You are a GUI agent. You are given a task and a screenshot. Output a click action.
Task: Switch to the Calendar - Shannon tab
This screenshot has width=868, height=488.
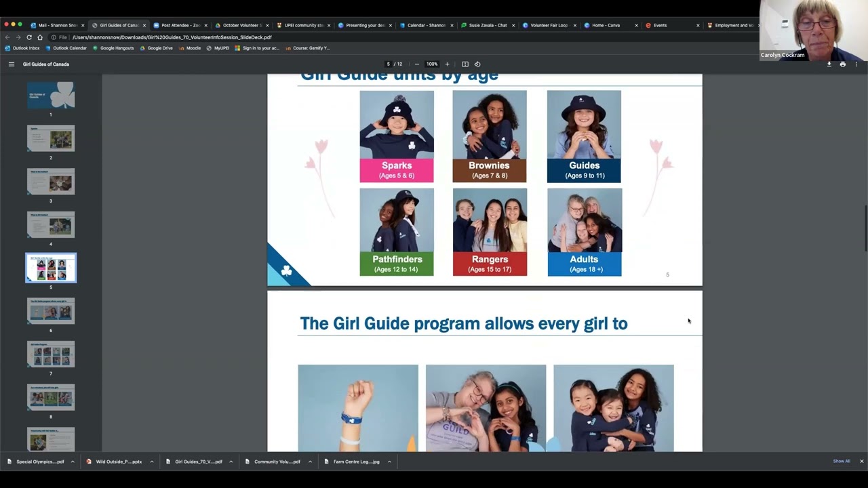(x=427, y=26)
